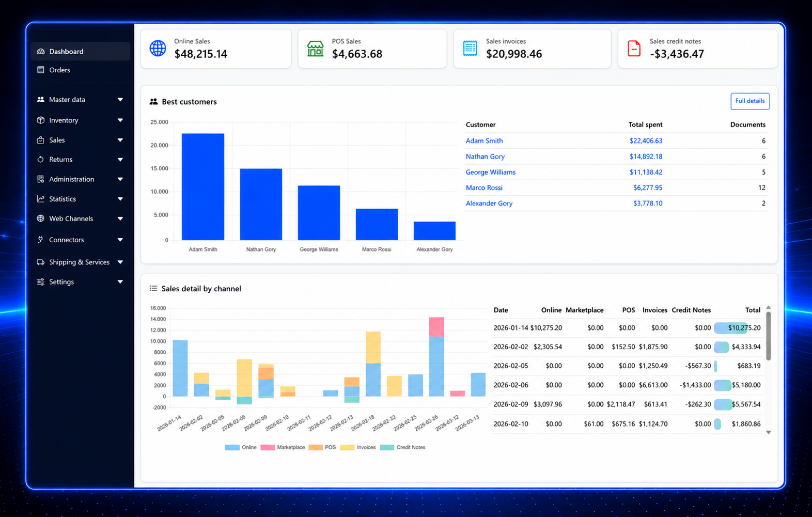This screenshot has height=517, width=812.
Task: Click the Connectors plug icon
Action: (x=41, y=240)
